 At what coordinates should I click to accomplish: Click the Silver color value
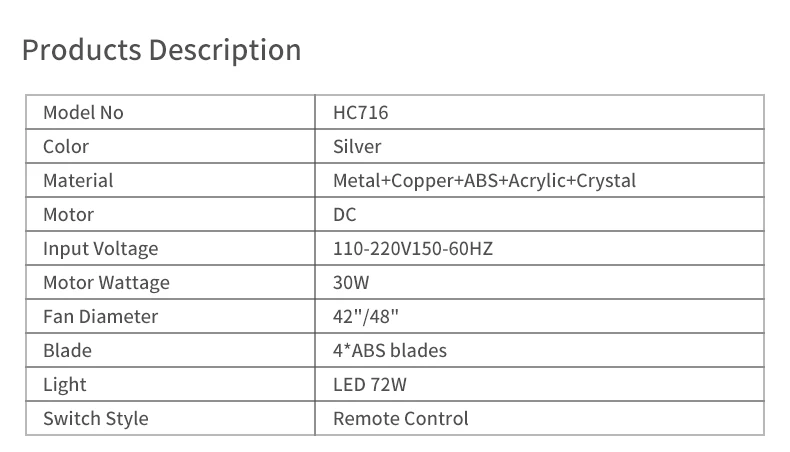pyautogui.click(x=357, y=147)
